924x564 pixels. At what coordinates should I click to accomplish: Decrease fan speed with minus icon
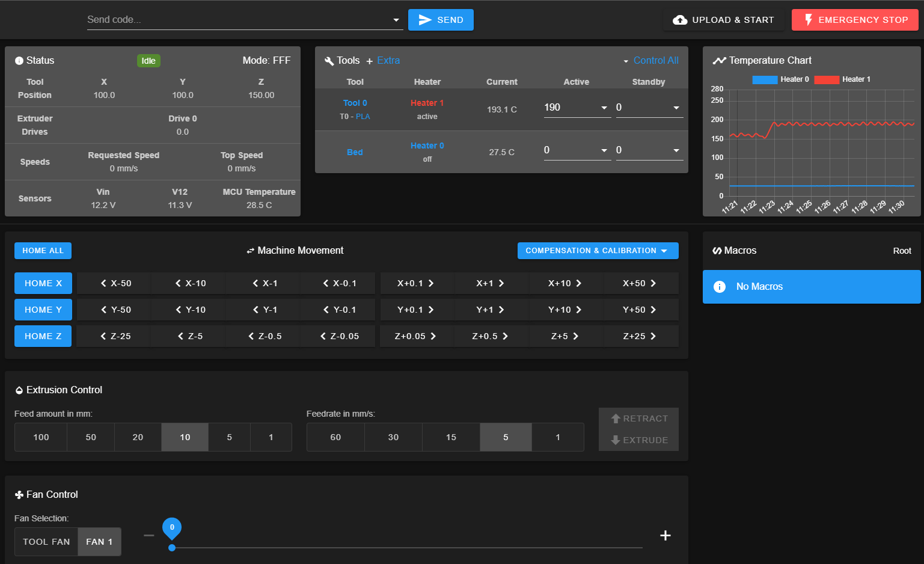tap(149, 535)
